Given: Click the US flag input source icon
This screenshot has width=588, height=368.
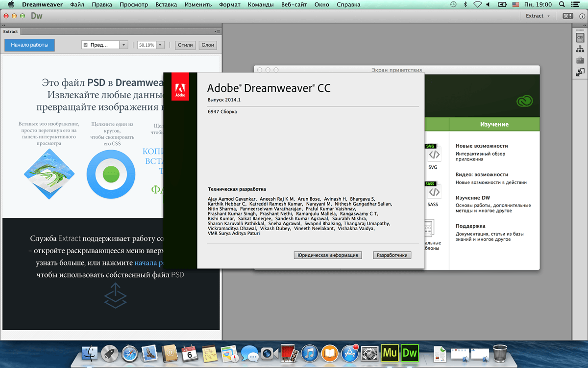Looking at the screenshot, I should tap(515, 4).
